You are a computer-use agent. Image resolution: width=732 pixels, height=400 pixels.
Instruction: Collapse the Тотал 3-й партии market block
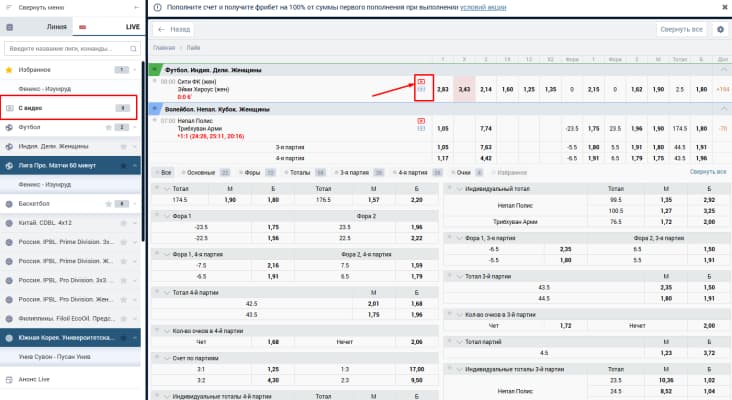coord(459,276)
